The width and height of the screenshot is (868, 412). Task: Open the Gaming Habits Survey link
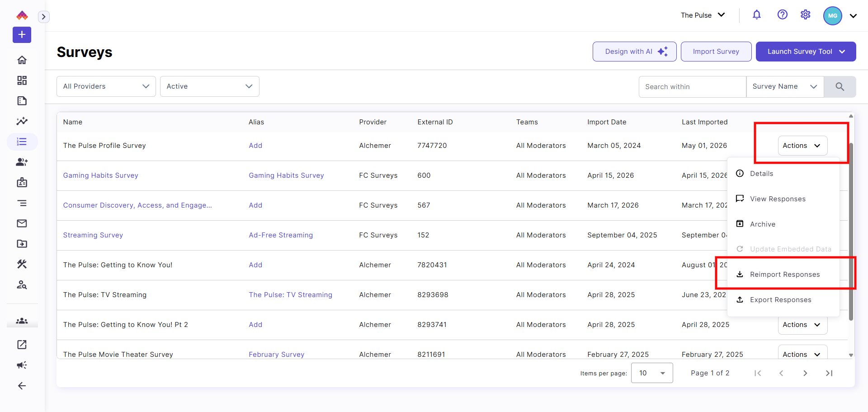[100, 175]
